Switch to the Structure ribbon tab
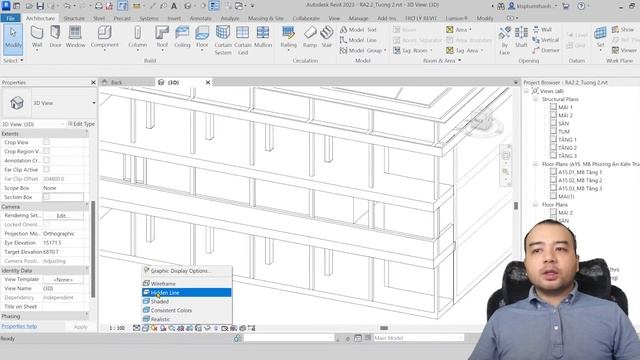640x360 pixels. point(74,18)
